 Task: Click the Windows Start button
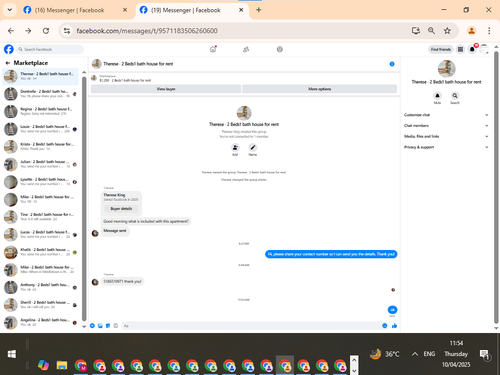(12, 354)
